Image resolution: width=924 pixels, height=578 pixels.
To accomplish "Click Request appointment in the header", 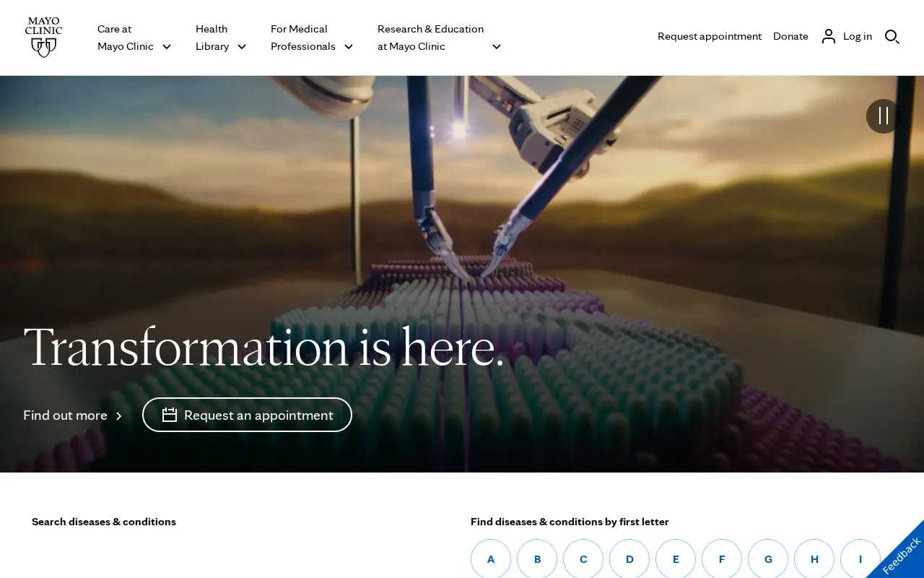I will 710,36.
